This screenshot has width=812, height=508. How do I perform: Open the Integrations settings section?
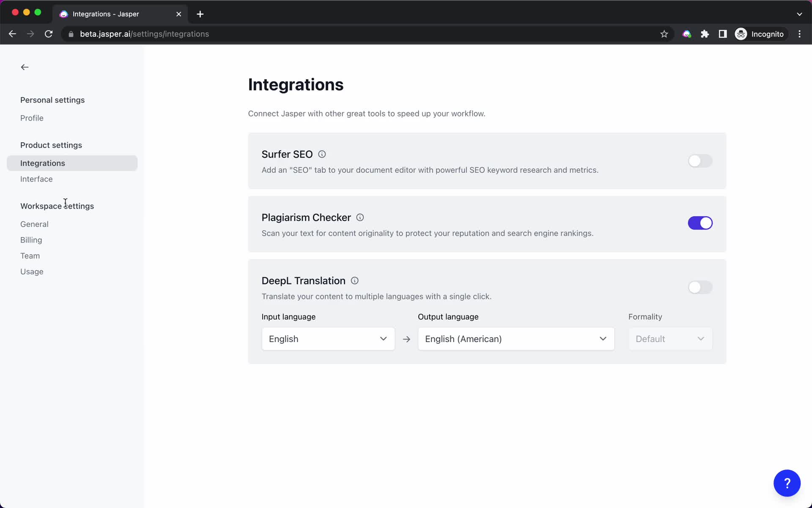tap(43, 163)
